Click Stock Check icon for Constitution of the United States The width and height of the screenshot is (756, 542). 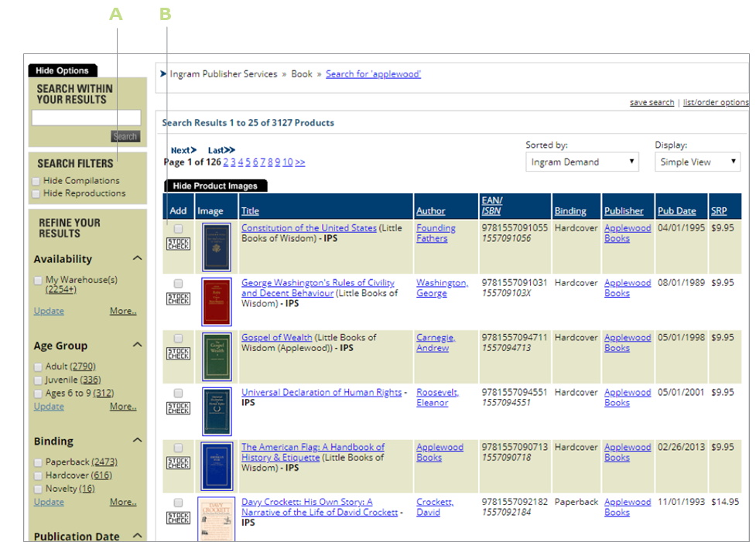(x=179, y=244)
